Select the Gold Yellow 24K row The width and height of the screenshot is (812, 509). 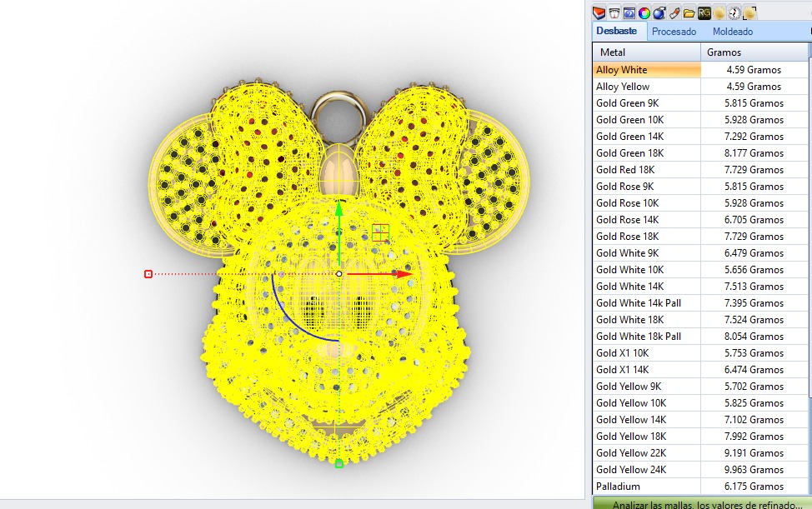700,470
